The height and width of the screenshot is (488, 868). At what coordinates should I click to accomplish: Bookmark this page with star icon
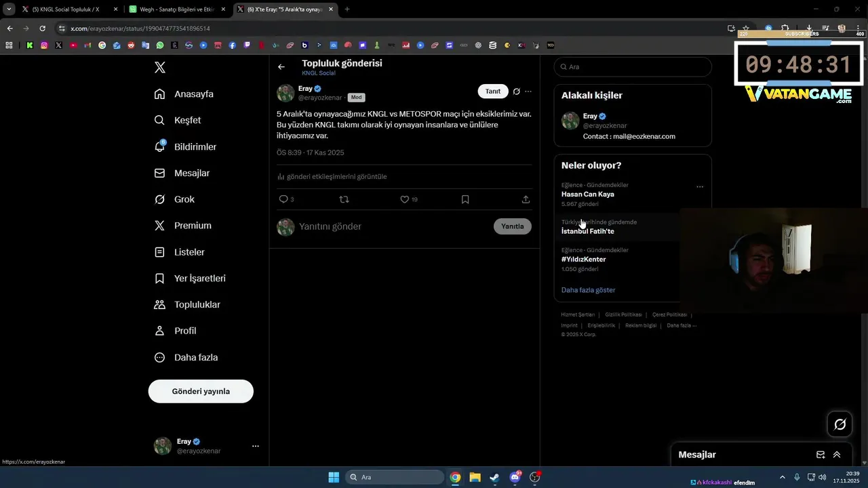click(x=746, y=28)
